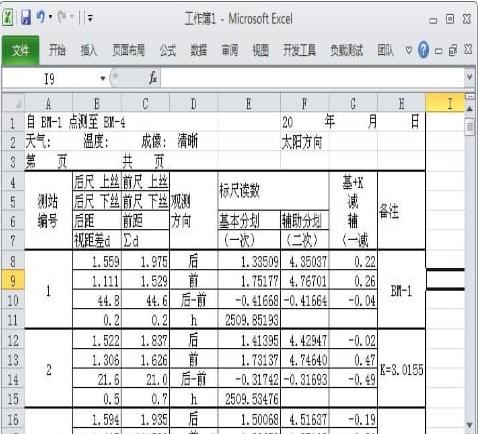478x434 pixels.
Task: Click the '视距差d' cell
Action: pos(97,240)
